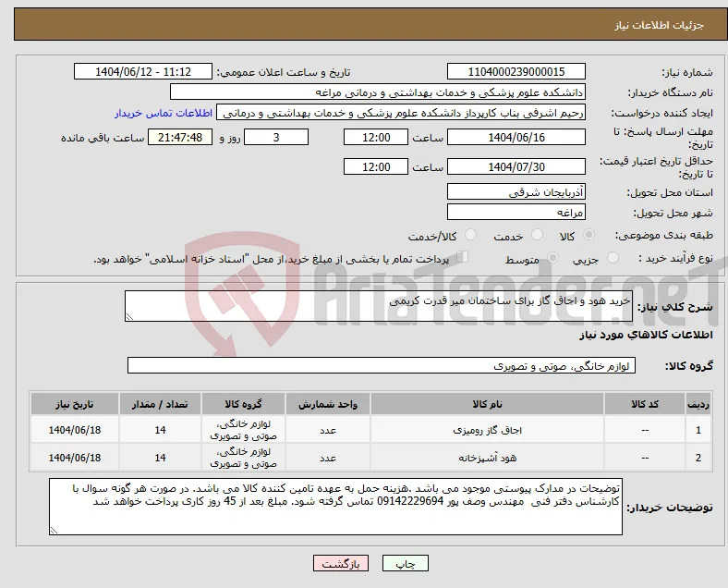Select the کالا/خدمت radio button
Image resolution: width=728 pixels, height=588 pixels.
(x=471, y=235)
